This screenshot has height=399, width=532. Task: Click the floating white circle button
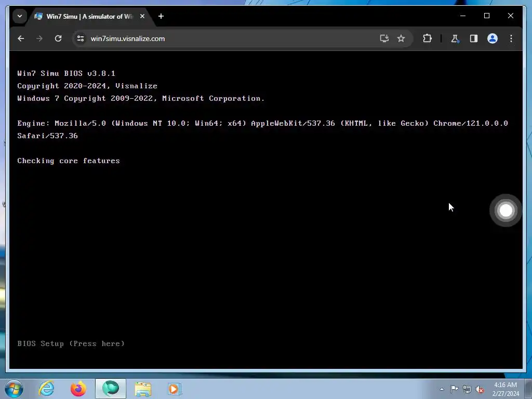click(x=506, y=210)
